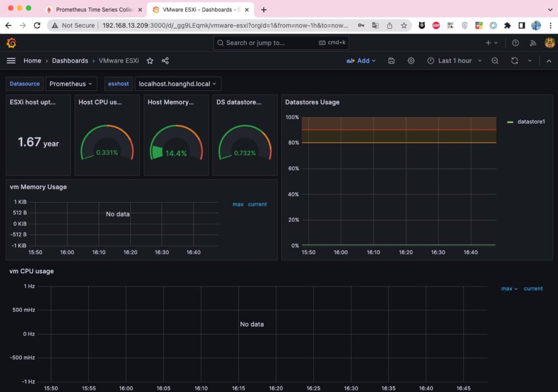
Task: Save the dashboard using disk icon
Action: pos(391,61)
